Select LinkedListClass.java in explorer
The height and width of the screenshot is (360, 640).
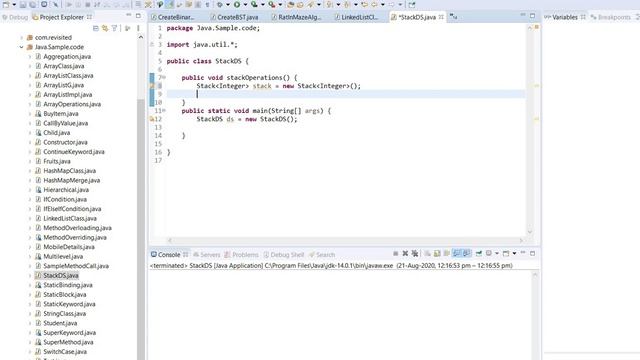(x=70, y=218)
